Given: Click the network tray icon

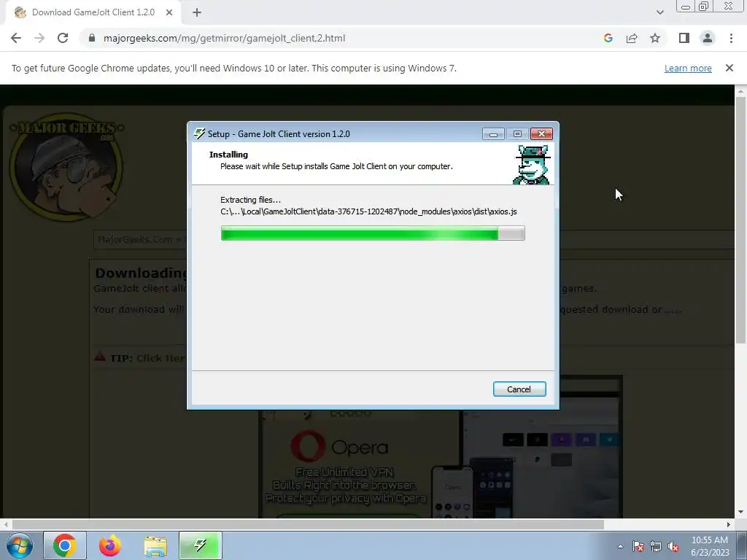Looking at the screenshot, I should [x=656, y=546].
